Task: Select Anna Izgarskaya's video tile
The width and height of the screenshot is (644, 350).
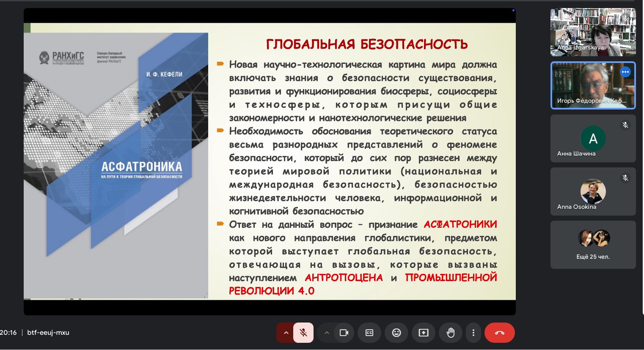Action: pyautogui.click(x=593, y=32)
